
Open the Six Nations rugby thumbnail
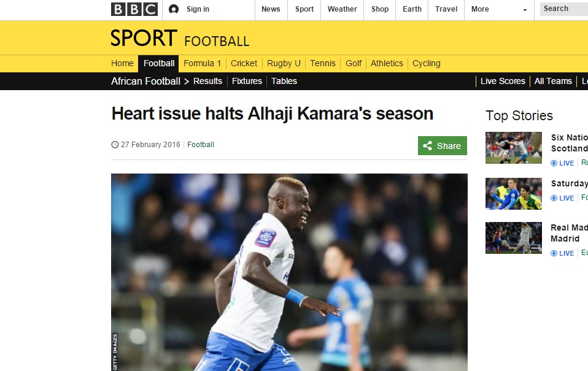pyautogui.click(x=513, y=148)
